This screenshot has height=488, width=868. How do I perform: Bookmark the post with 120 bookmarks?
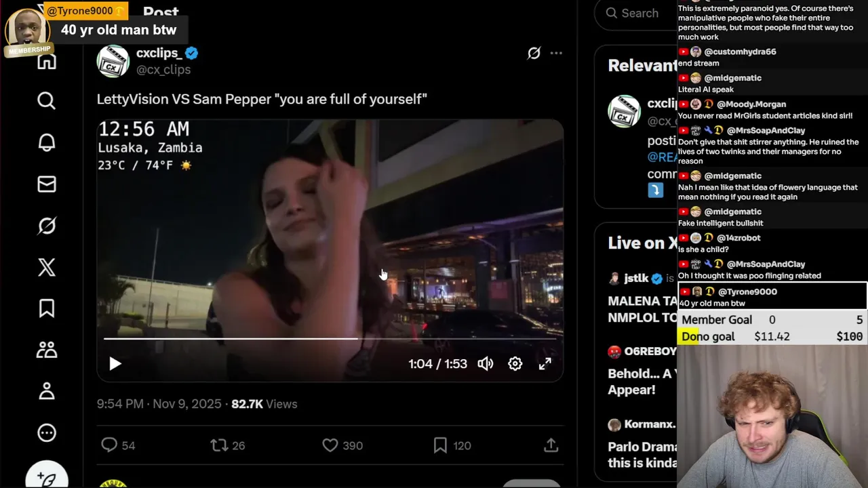click(440, 445)
